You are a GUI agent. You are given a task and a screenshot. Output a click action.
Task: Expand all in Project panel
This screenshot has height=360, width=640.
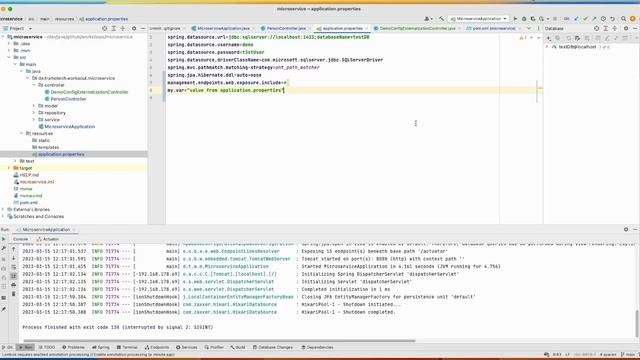coord(113,29)
